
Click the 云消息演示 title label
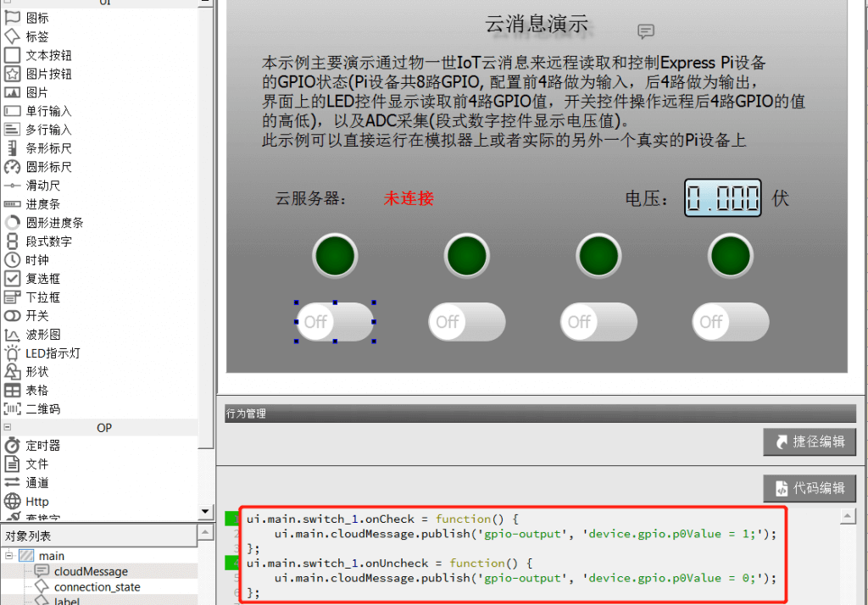pyautogui.click(x=536, y=25)
